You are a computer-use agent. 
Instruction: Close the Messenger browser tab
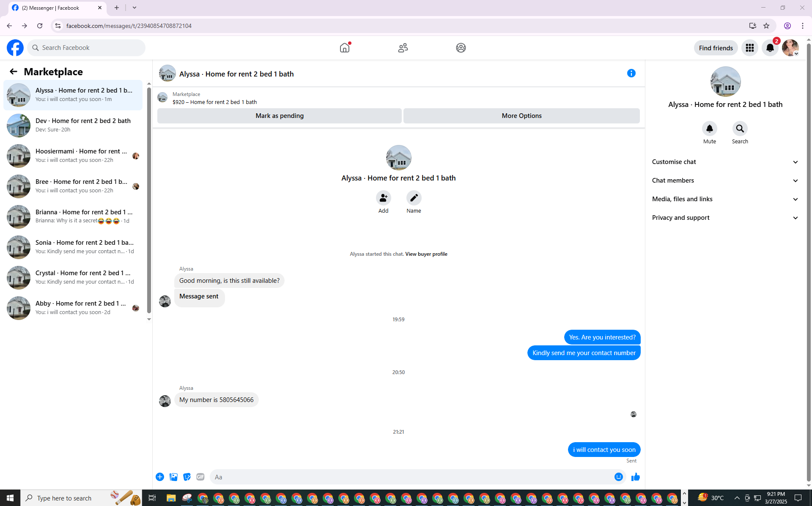100,8
